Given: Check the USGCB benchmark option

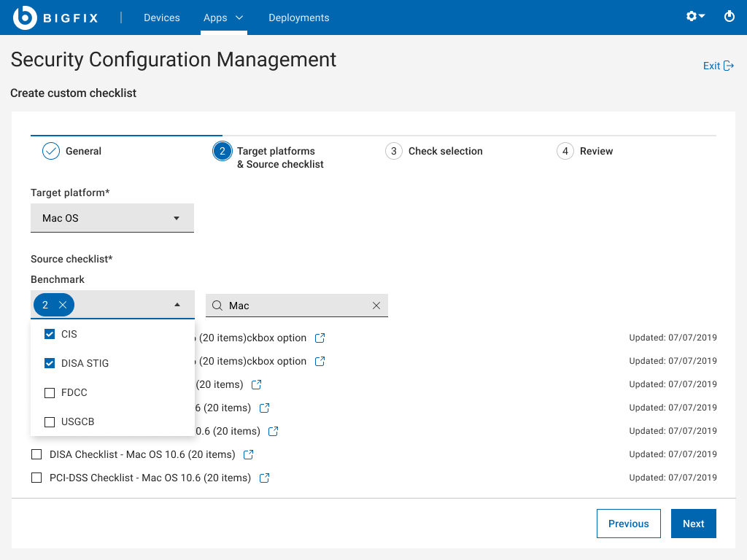Looking at the screenshot, I should coord(50,422).
